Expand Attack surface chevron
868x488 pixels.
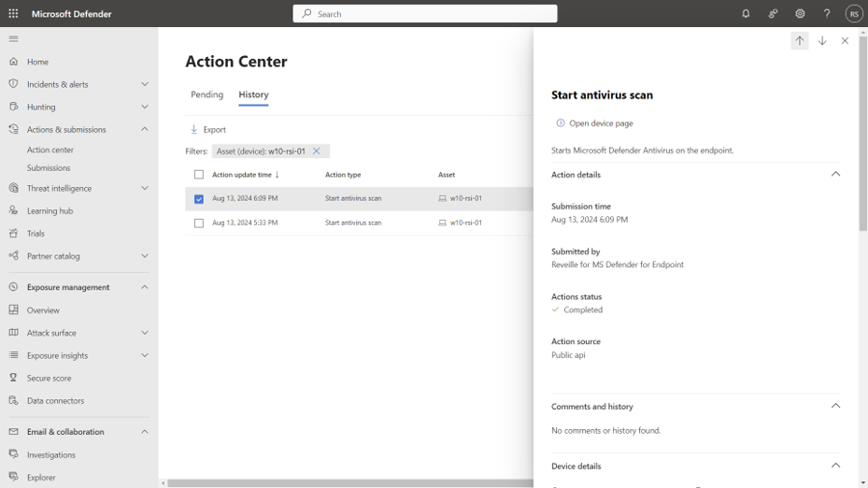coord(145,333)
